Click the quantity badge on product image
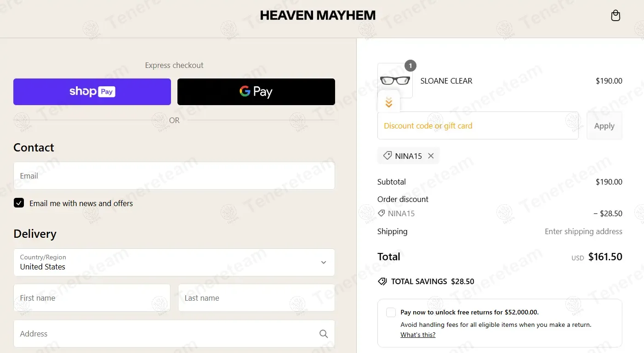644x353 pixels. 410,66
